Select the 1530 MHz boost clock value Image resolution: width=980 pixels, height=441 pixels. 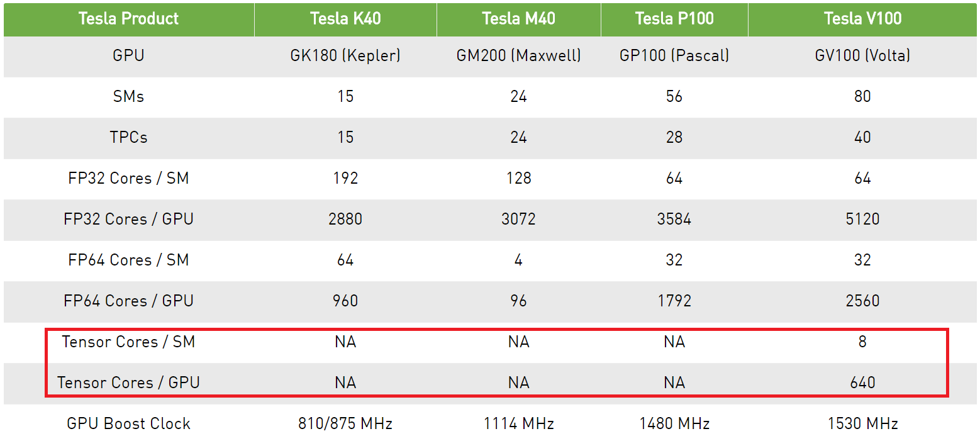point(862,424)
